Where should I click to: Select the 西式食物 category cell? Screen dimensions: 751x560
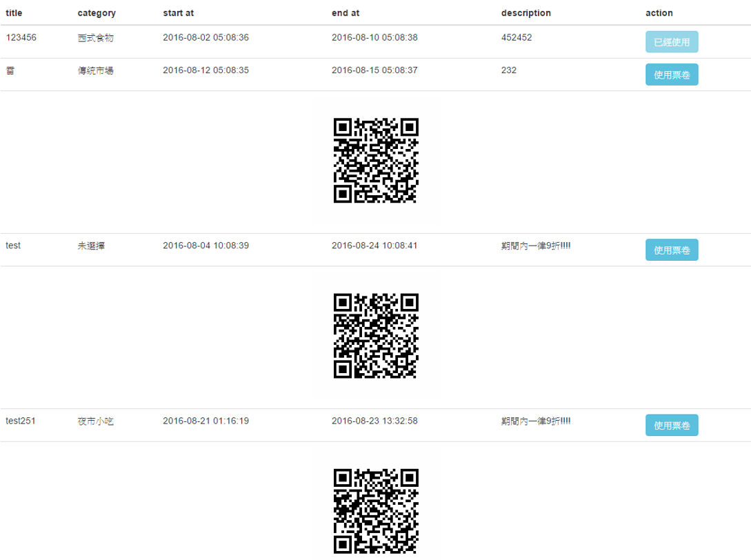pos(95,38)
